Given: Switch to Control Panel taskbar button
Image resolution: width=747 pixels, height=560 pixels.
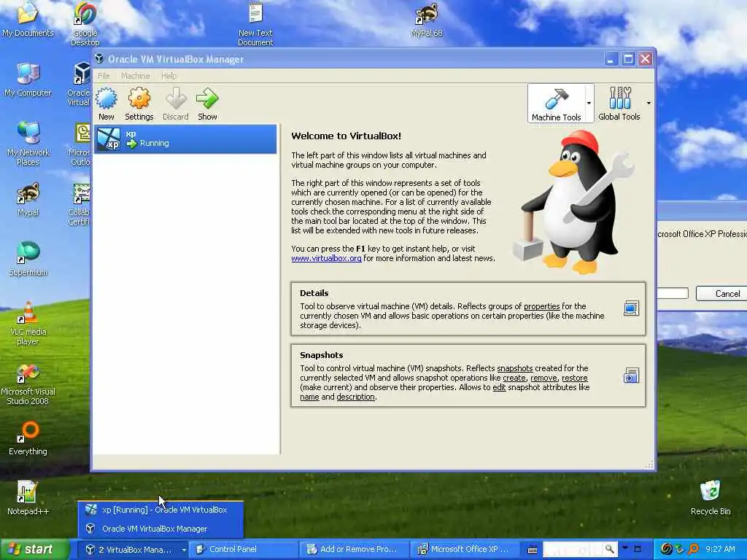Looking at the screenshot, I should (243, 550).
